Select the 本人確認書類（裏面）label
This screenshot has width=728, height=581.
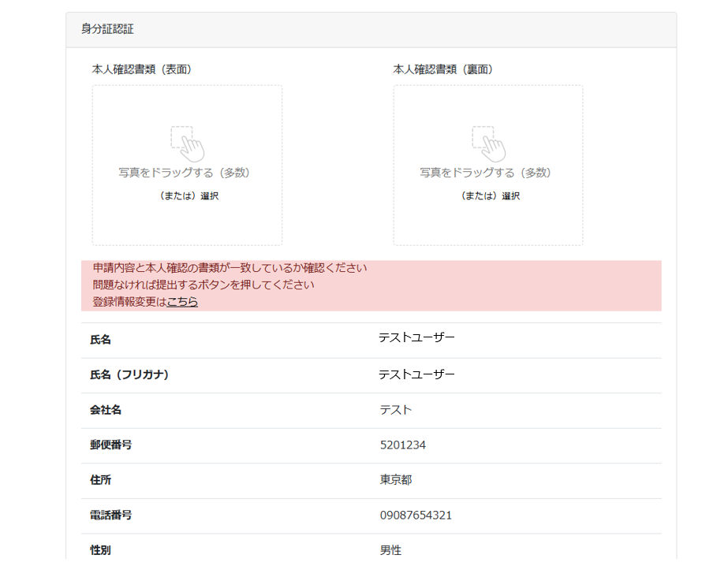443,69
